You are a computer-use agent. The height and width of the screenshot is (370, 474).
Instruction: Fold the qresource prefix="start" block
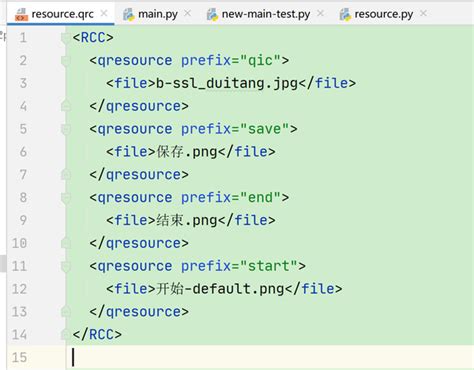66,266
